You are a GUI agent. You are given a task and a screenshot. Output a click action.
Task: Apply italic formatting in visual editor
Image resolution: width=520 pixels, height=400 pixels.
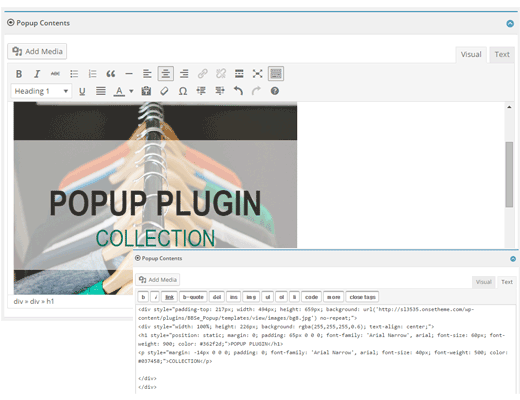coord(37,74)
